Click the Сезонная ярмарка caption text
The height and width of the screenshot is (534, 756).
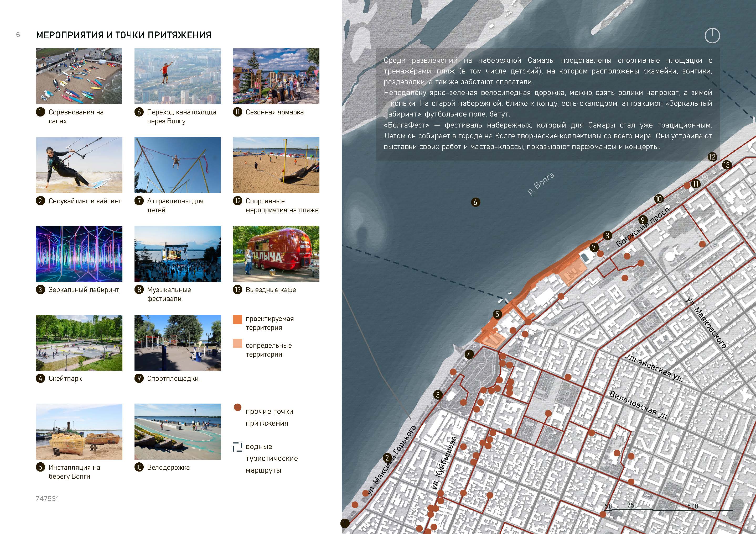pos(274,112)
